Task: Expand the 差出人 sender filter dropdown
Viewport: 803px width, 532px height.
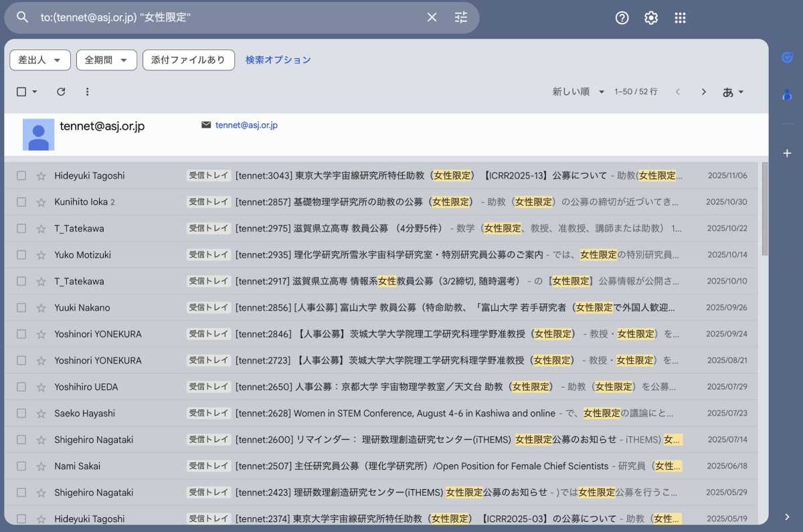Action: pyautogui.click(x=39, y=60)
